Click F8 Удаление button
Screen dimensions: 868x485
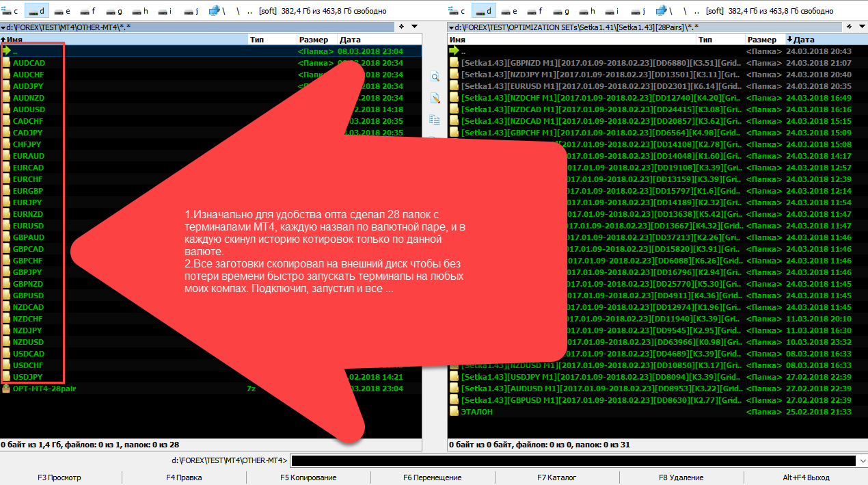point(681,477)
